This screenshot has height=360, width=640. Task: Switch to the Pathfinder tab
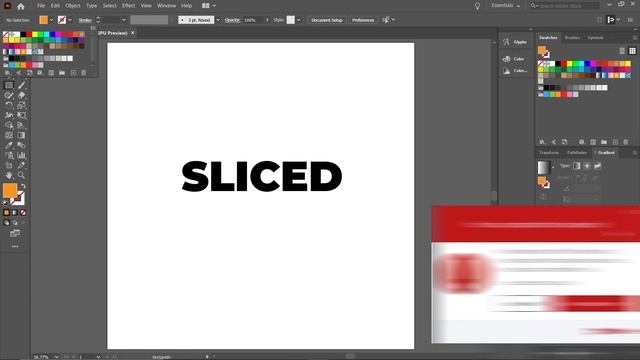pyautogui.click(x=577, y=153)
